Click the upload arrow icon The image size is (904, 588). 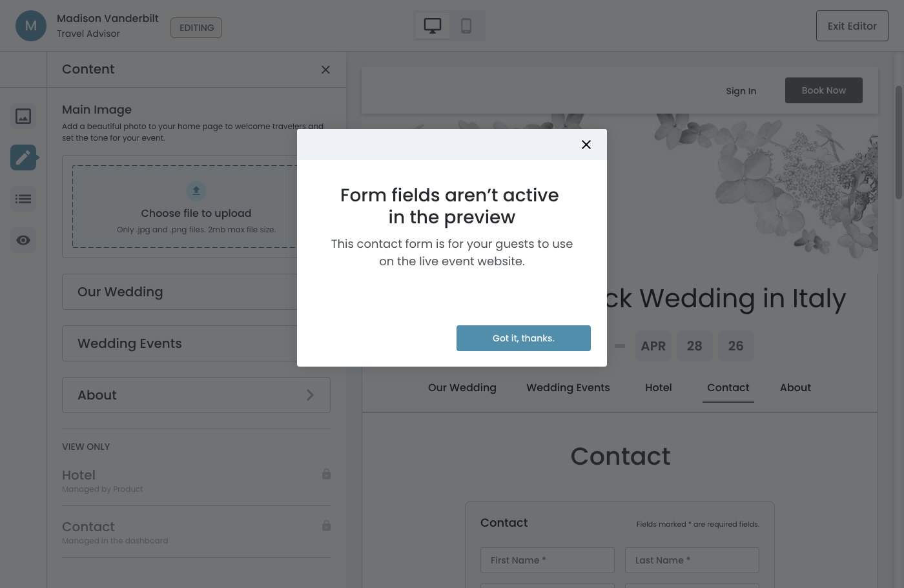[x=196, y=191]
